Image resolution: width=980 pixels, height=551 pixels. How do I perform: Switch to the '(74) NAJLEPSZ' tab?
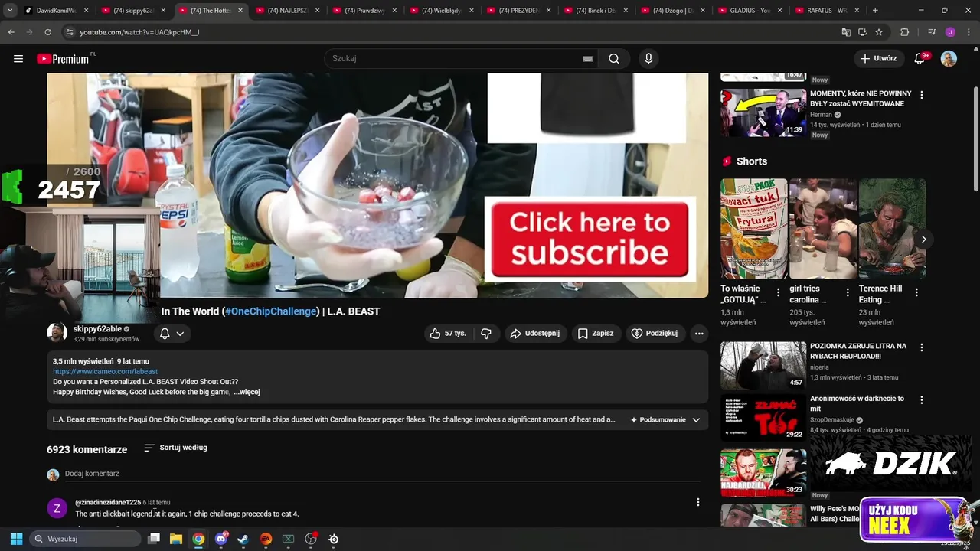pos(287,11)
